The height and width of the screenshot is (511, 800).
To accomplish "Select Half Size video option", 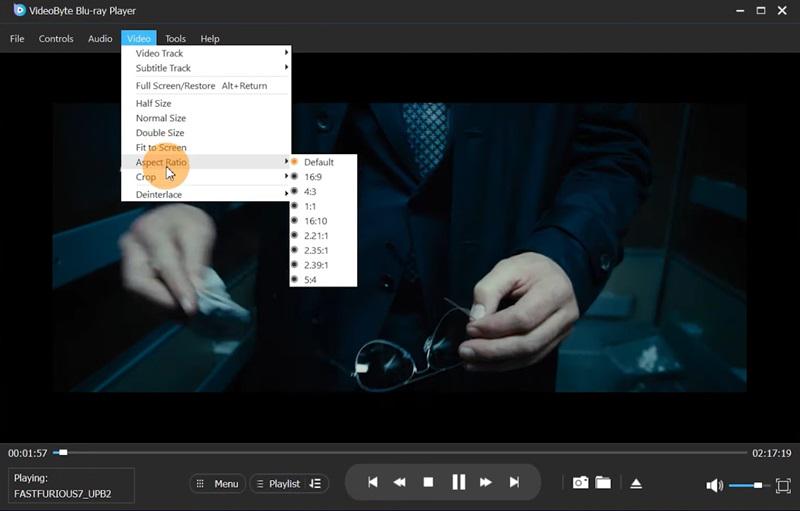I will pyautogui.click(x=206, y=104).
